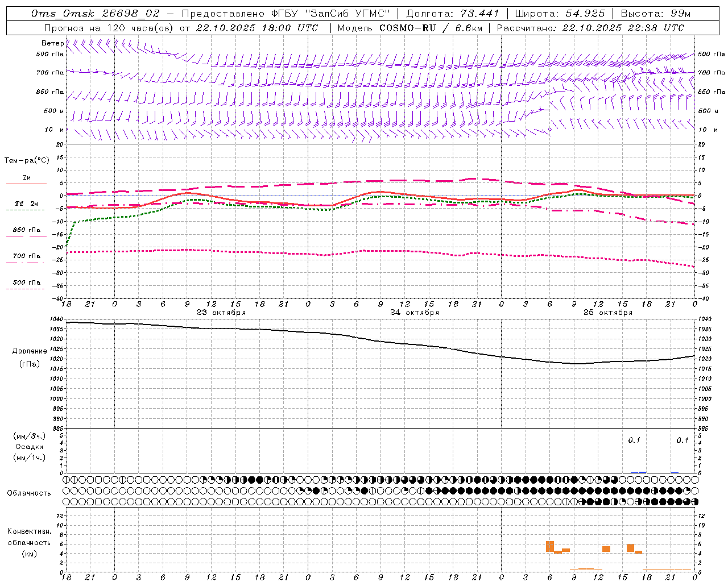The image size is (728, 582).
Task: Select the 850 гПа legend label under temperature
Action: point(26,230)
